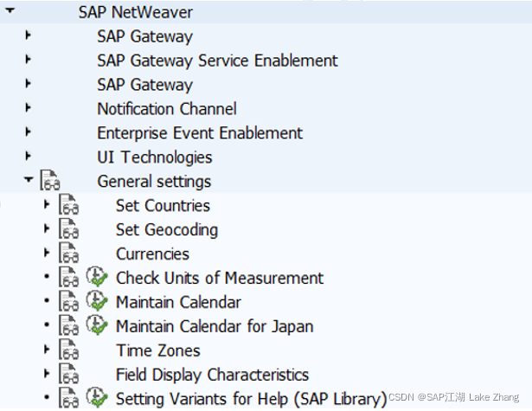
Task: Expand the first SAP Gateway node
Action: point(29,35)
